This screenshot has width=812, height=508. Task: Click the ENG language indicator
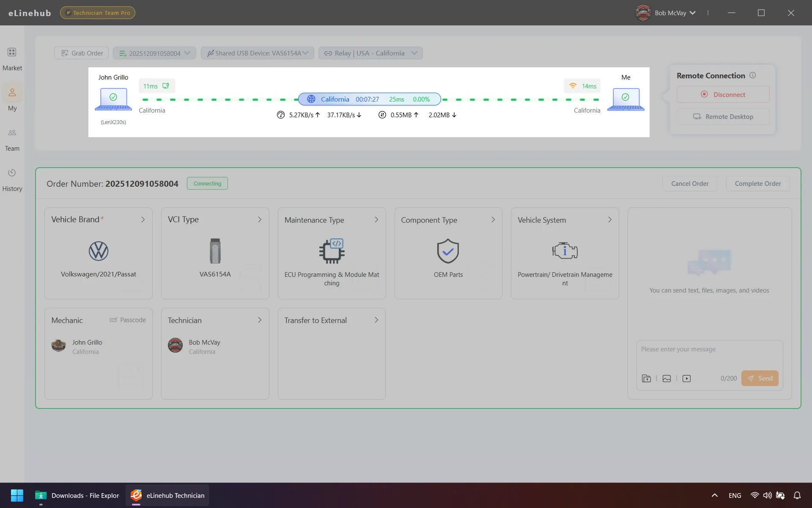735,495
